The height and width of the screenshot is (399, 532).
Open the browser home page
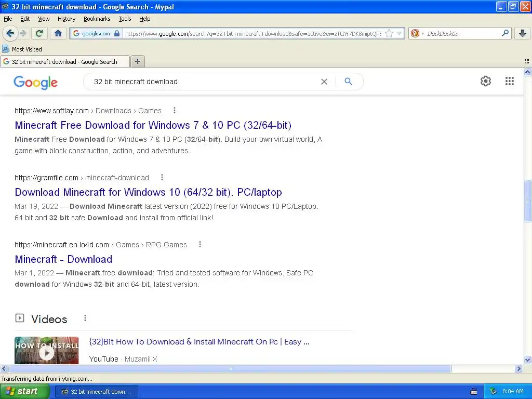(58, 33)
